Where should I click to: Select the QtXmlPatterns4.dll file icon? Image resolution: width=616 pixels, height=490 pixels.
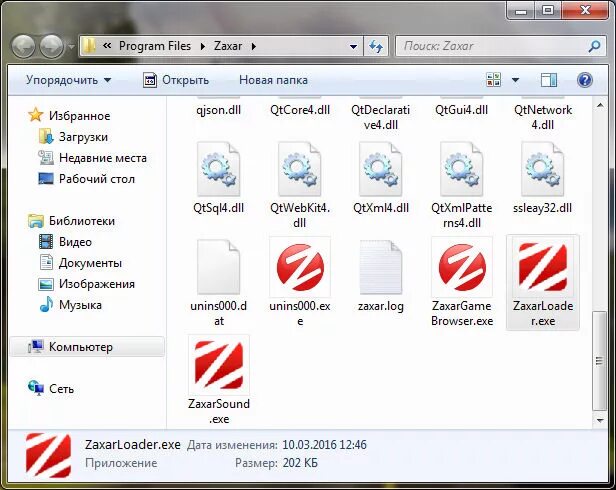click(x=462, y=169)
